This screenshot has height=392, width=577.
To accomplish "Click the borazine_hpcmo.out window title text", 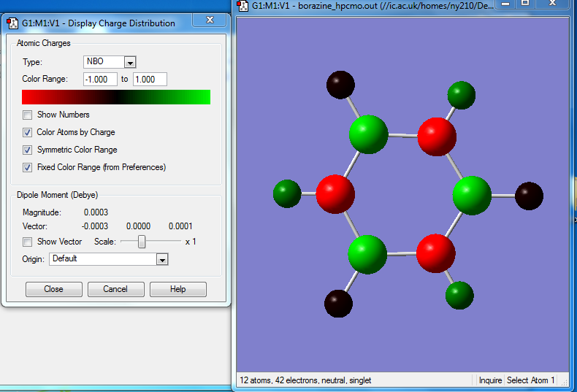I will click(372, 6).
